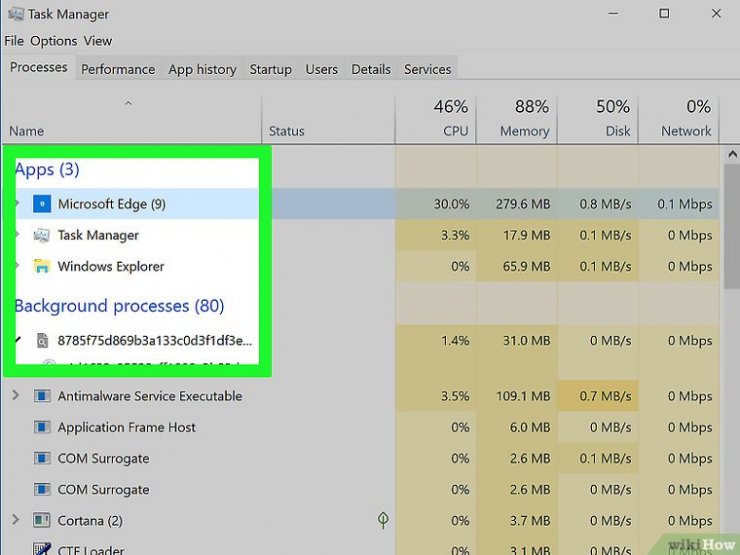The width and height of the screenshot is (740, 555).
Task: Click the 30.0% CPU value for Edge
Action: tap(452, 204)
